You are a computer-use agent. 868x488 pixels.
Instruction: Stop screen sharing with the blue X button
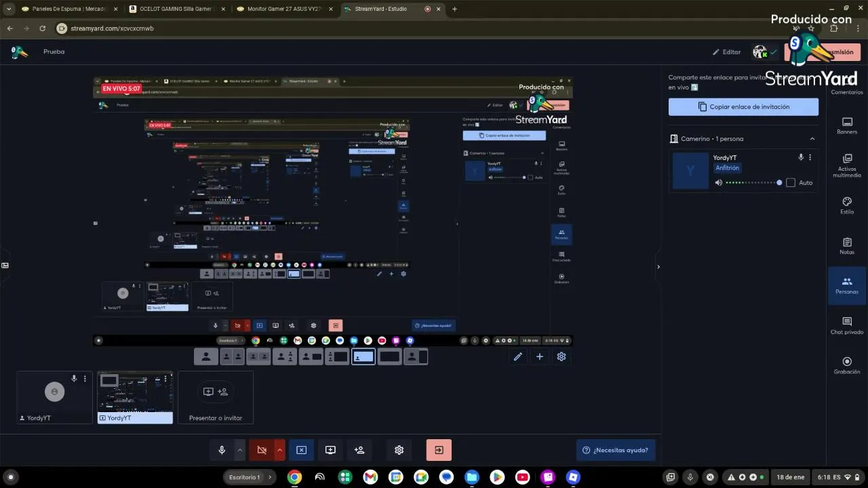(302, 450)
